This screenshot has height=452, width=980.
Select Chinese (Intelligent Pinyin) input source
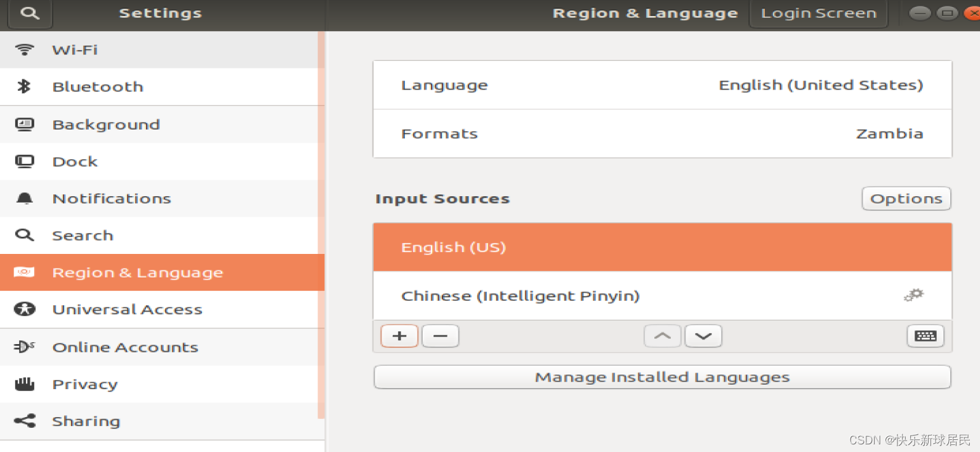[520, 295]
